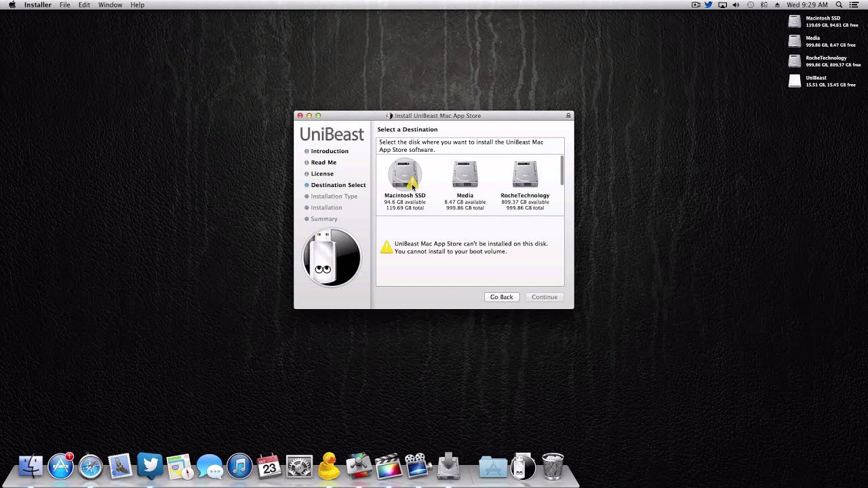Open the Window menu
Viewport: 868px width, 488px height.
pyautogui.click(x=111, y=5)
